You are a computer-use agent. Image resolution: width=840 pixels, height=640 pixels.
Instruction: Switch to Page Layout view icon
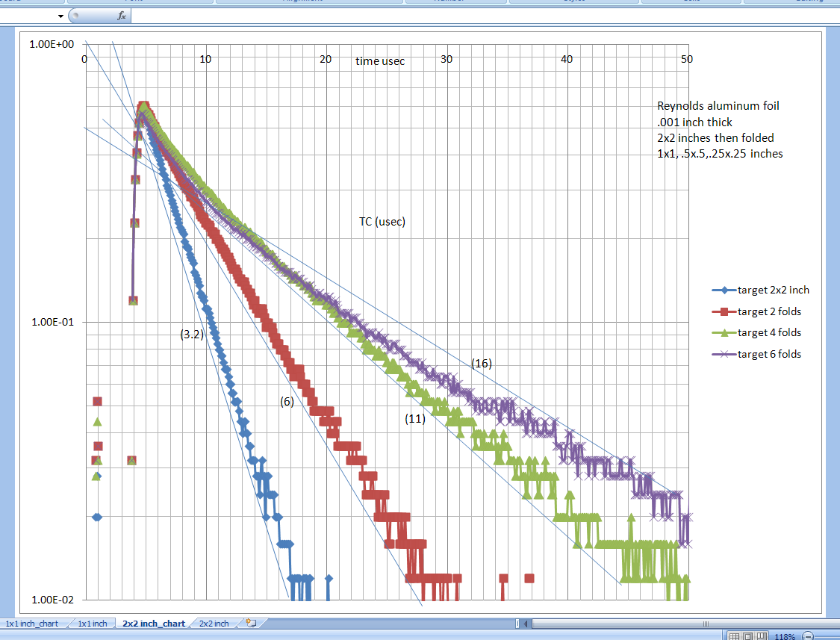(747, 636)
